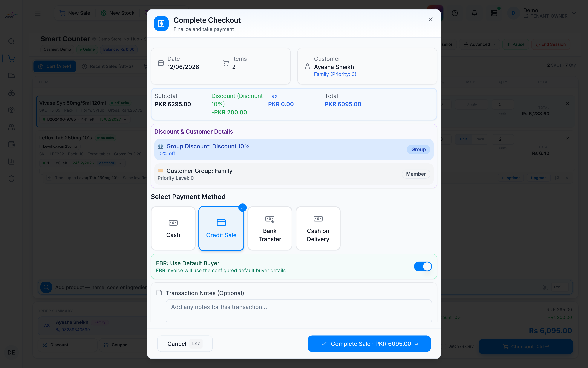Click the Single mode option for Vivase Syp
The image size is (588, 368).
471,104
